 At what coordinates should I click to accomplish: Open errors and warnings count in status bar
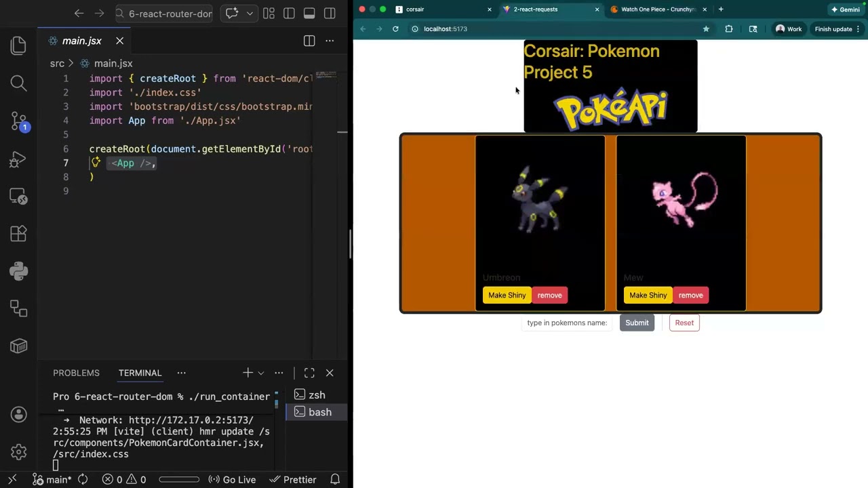(x=124, y=479)
